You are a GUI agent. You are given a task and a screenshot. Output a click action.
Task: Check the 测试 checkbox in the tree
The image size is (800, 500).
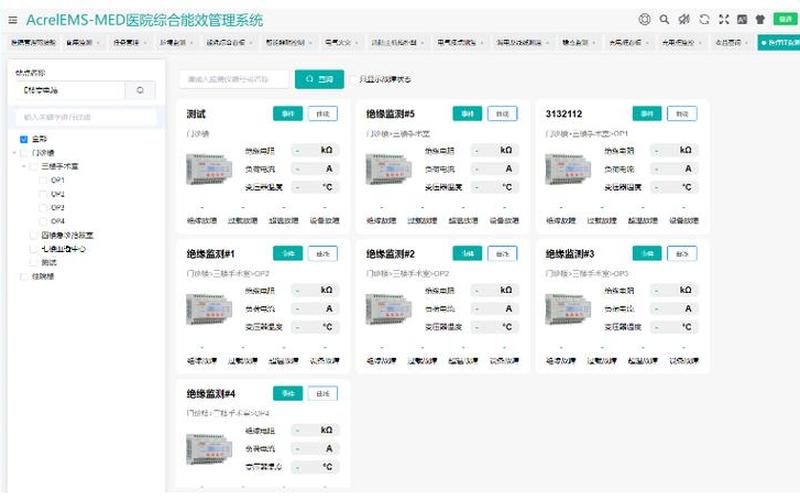[34, 262]
